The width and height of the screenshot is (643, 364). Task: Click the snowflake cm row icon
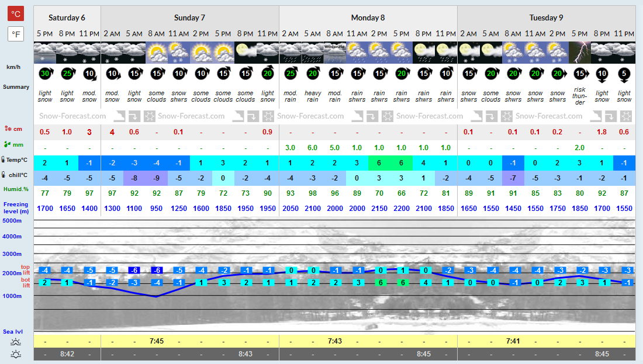point(8,129)
